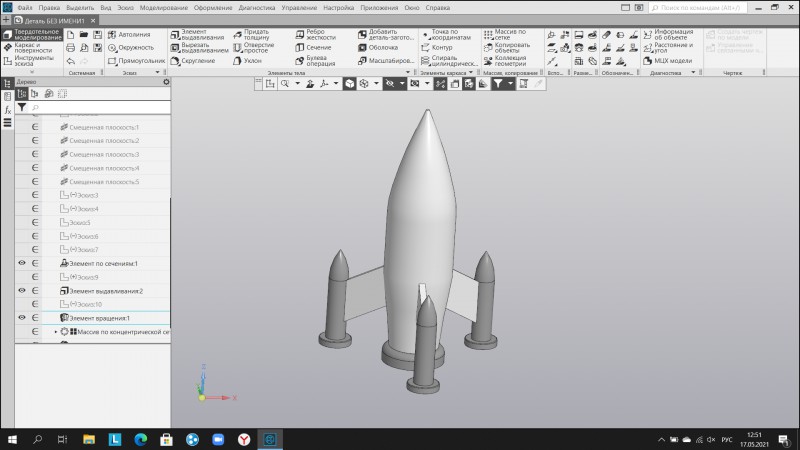This screenshot has width=800, height=450.
Task: Click the tree search input field
Action: [99, 107]
